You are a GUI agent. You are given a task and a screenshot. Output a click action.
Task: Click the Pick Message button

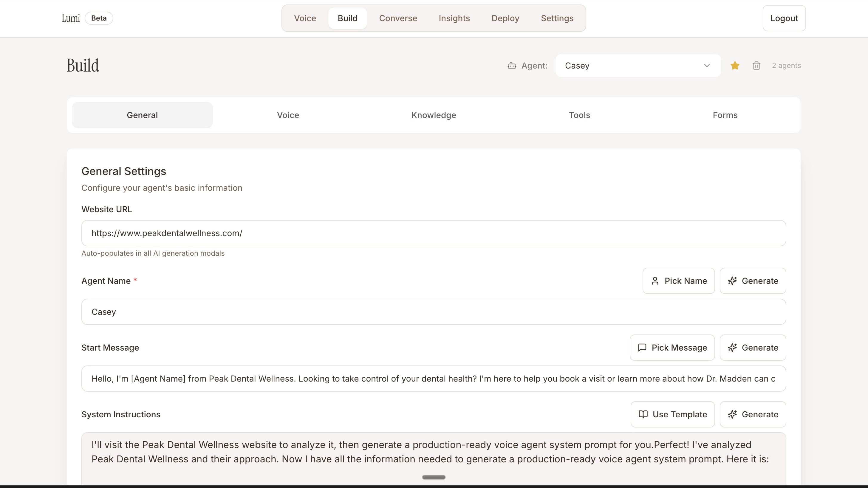tap(672, 348)
